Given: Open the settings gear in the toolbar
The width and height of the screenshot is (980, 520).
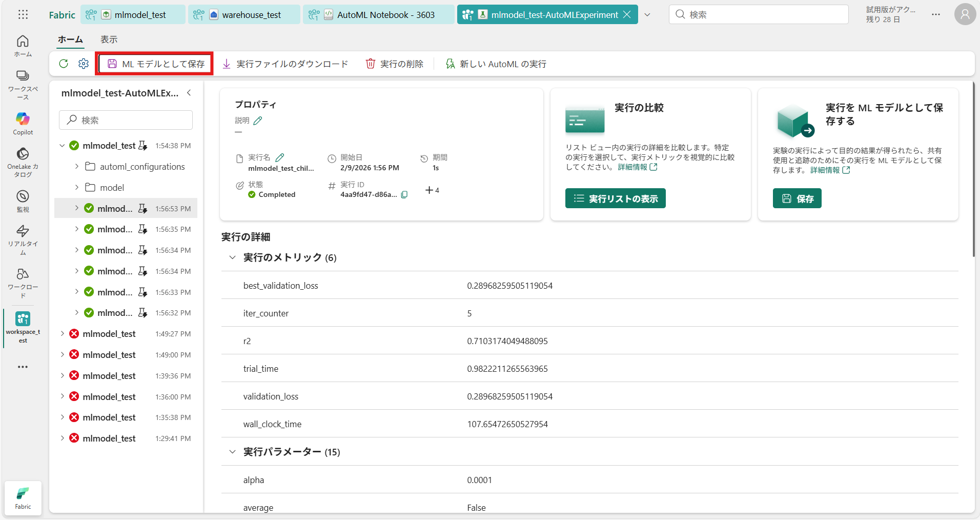Looking at the screenshot, I should tap(84, 64).
